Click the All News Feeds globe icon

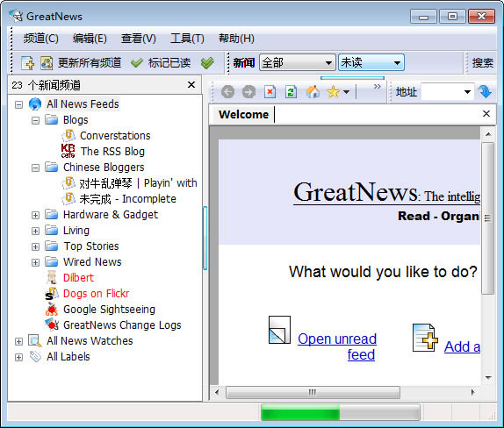pos(35,104)
